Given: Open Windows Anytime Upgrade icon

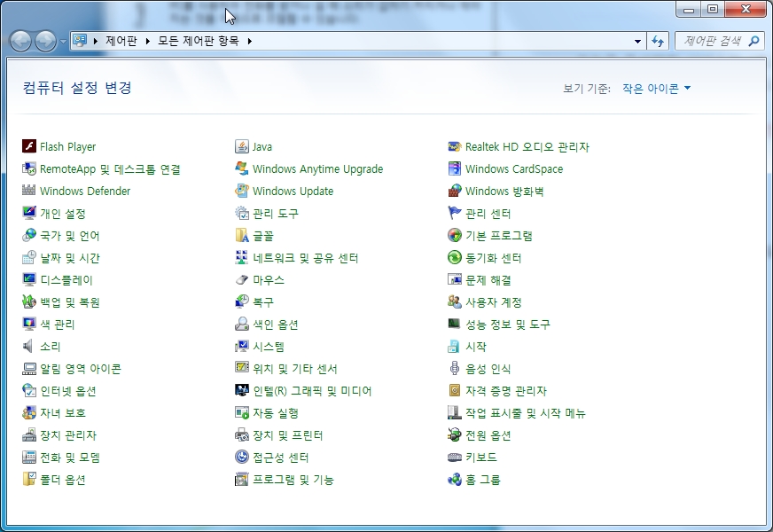Looking at the screenshot, I should coord(241,168).
